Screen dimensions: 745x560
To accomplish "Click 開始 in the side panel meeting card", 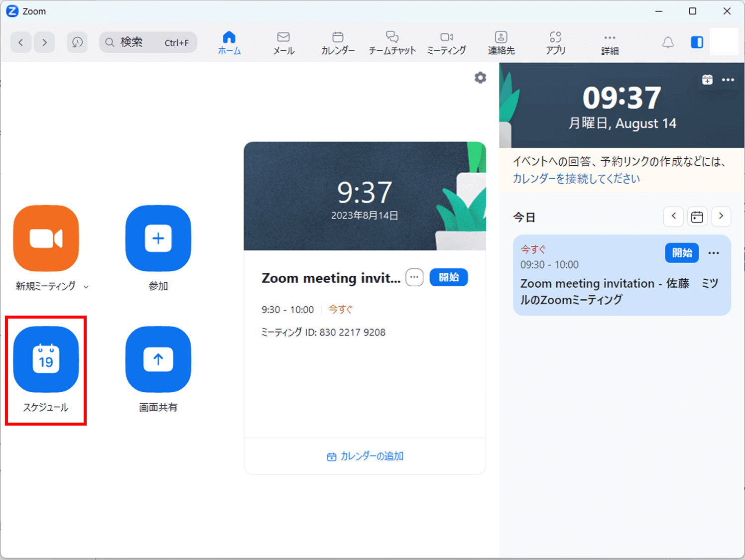I will (682, 253).
